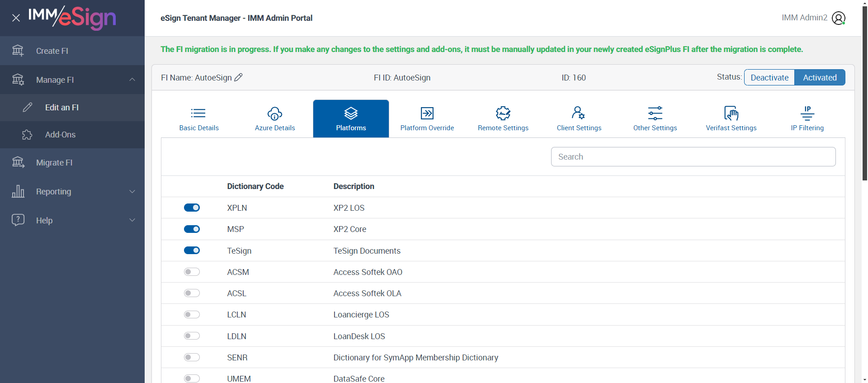
Task: Click the Deactivate status button
Action: click(769, 77)
